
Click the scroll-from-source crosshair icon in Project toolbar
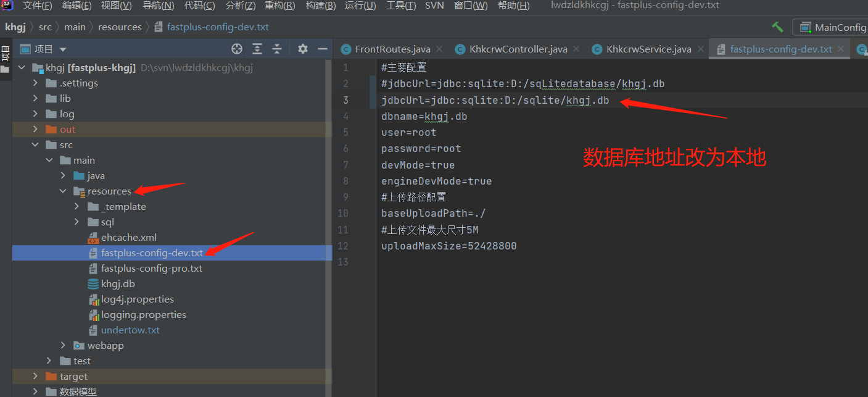pyautogui.click(x=237, y=48)
